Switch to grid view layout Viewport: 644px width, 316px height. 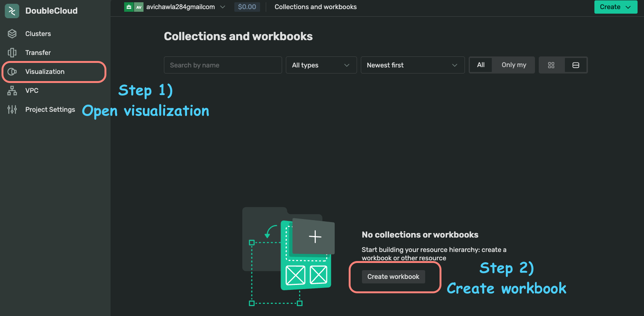pyautogui.click(x=551, y=65)
